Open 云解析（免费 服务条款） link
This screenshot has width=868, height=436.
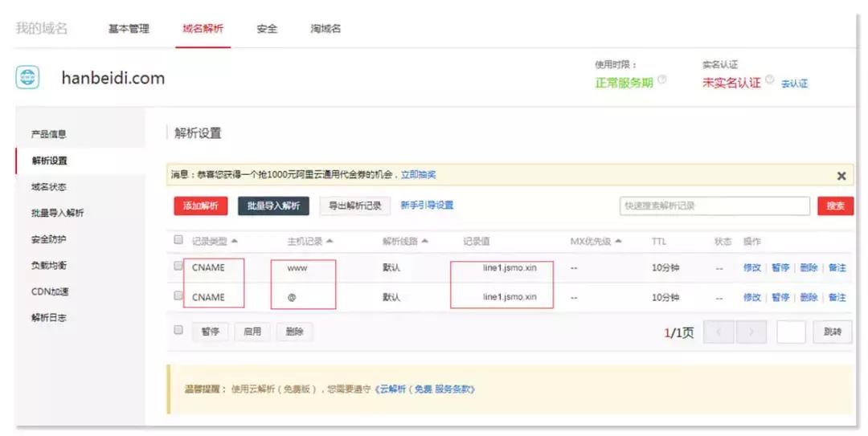(424, 389)
